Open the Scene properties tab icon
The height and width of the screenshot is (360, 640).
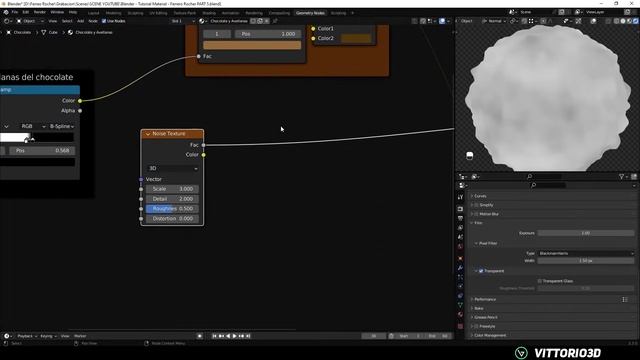coord(460,237)
